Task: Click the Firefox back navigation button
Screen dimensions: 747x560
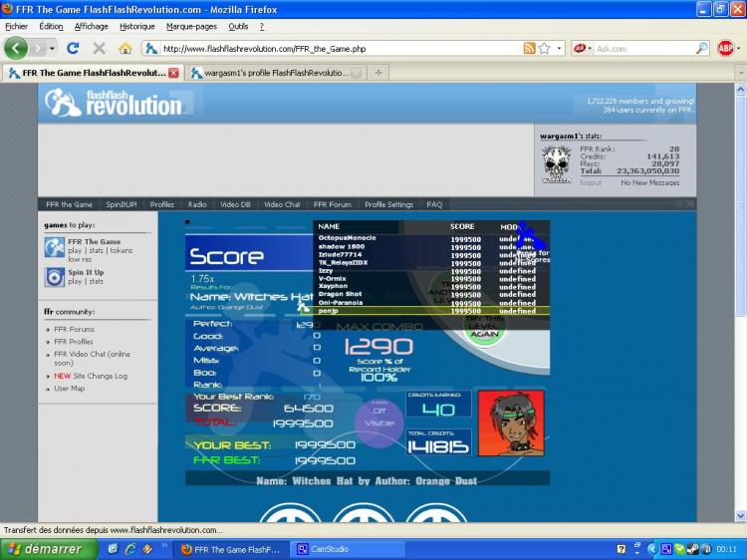Action: coord(16,48)
